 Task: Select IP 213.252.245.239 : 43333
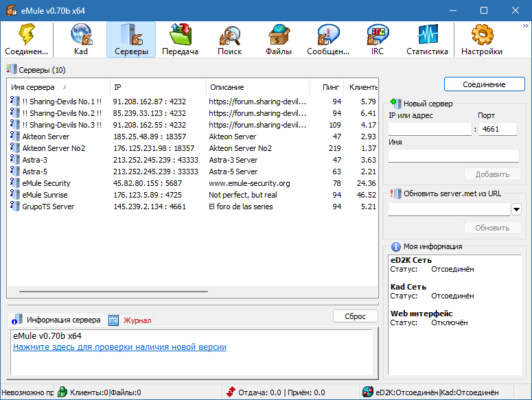(x=155, y=160)
